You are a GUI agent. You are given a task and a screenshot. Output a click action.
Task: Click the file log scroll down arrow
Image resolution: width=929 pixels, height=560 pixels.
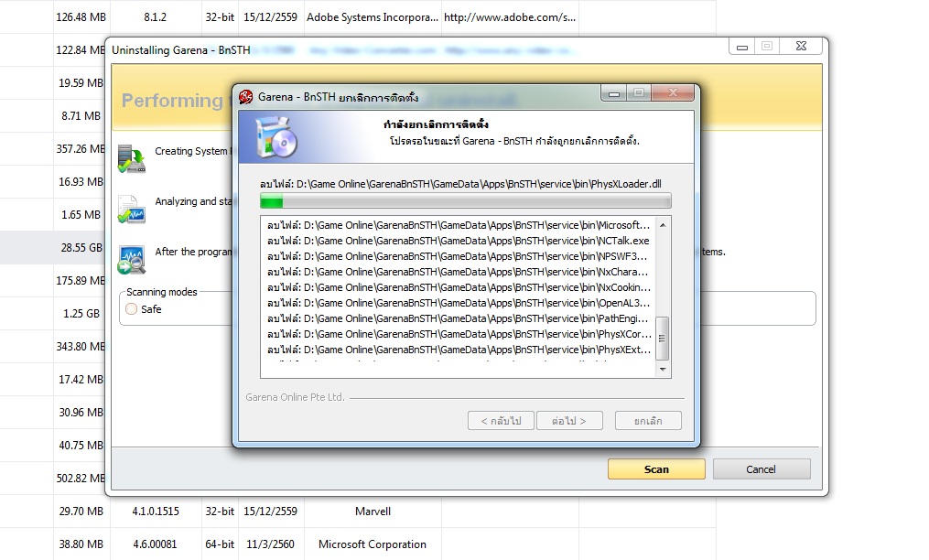coord(663,369)
